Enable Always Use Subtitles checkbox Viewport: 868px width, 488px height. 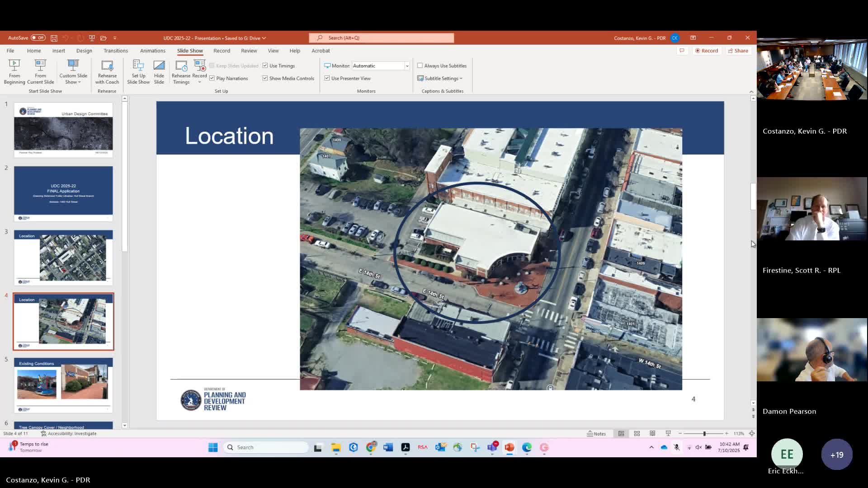pyautogui.click(x=420, y=66)
